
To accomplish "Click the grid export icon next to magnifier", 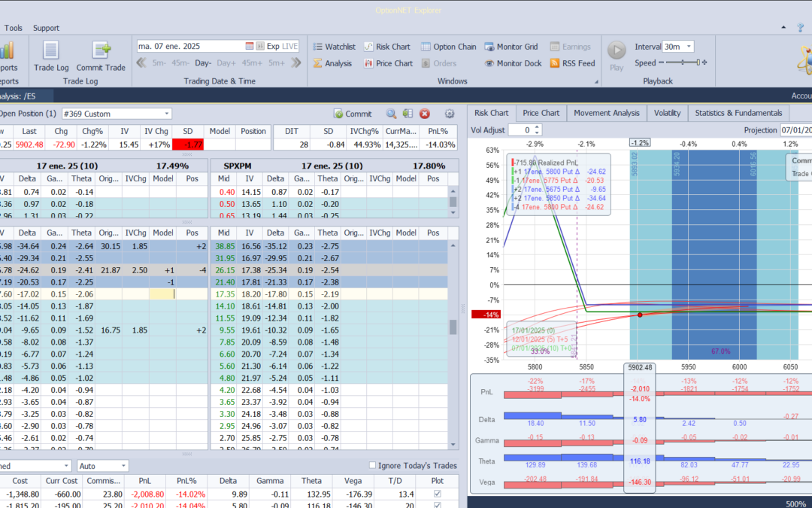I will click(x=408, y=114).
